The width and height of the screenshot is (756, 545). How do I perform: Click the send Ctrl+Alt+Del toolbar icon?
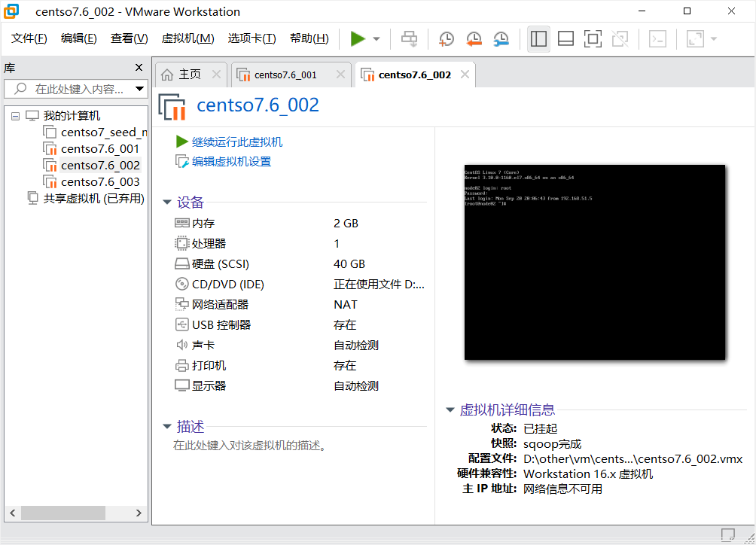pos(410,38)
